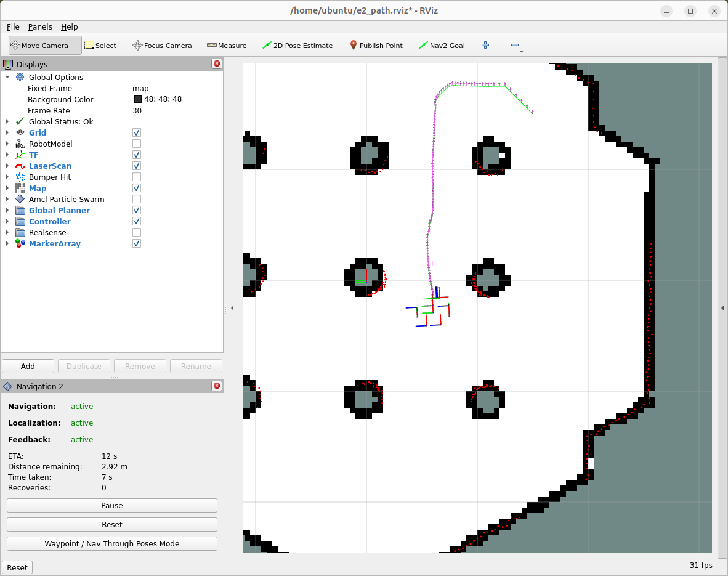Click the Background Color swatch
The image size is (728, 576).
point(138,99)
